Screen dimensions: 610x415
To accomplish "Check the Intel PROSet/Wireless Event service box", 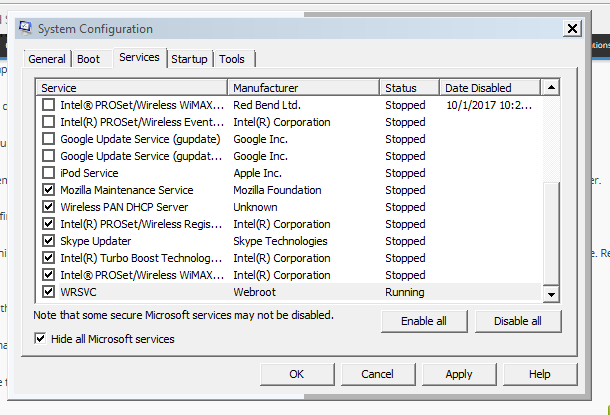I will [49, 122].
